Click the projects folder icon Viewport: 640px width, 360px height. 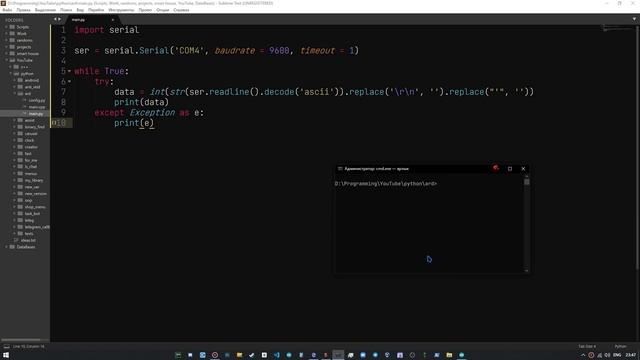click(x=12, y=47)
